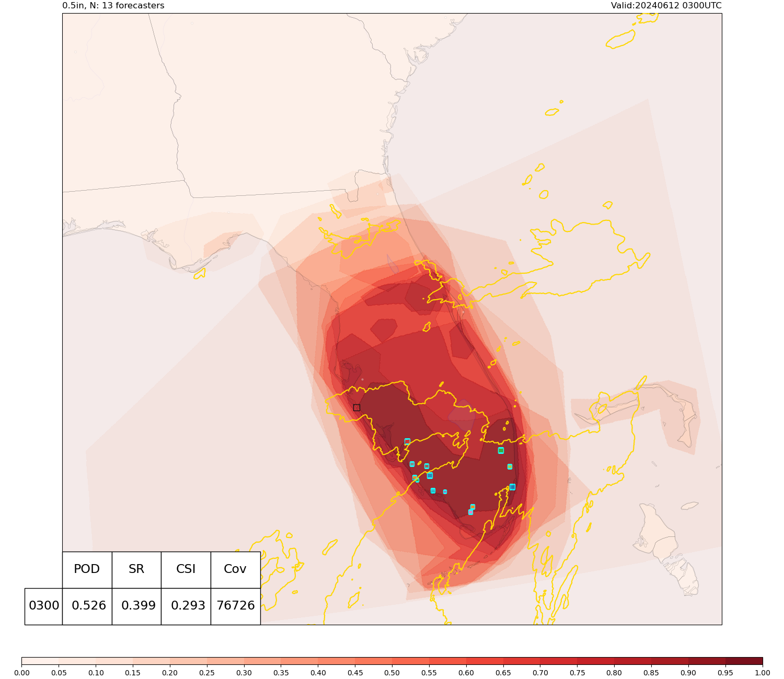Select the CSI header cell in the table
The image size is (784, 679).
[x=186, y=570]
